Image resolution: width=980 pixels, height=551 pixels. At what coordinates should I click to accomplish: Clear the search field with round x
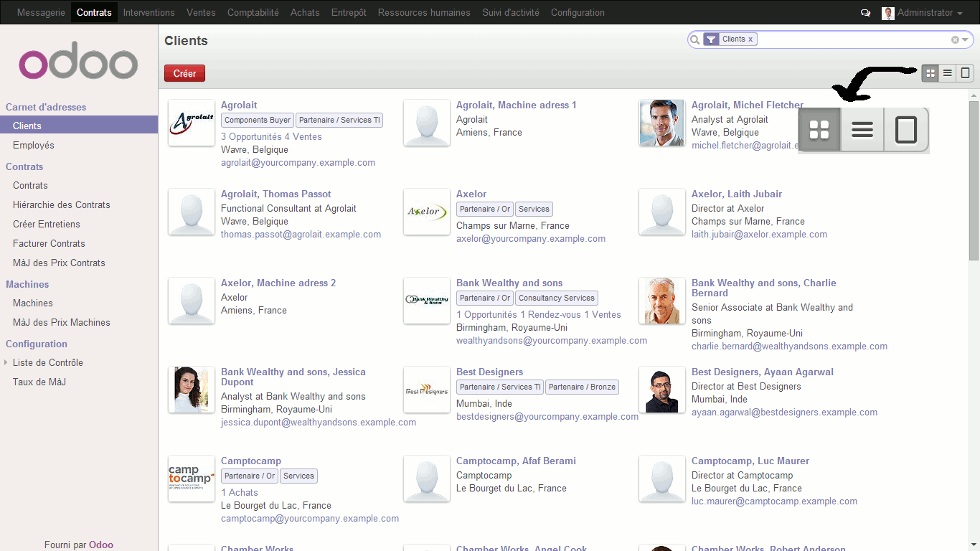pos(955,40)
